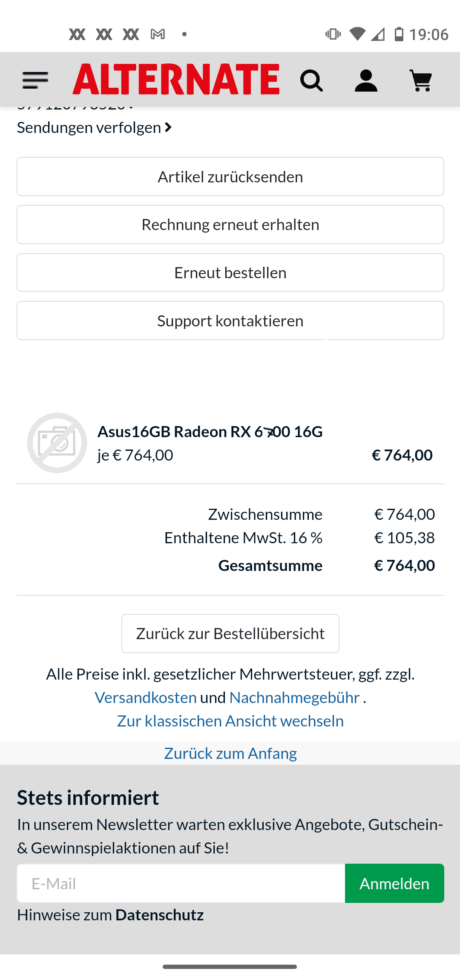Image resolution: width=460 pixels, height=980 pixels.
Task: Open the hamburger navigation menu
Action: tap(35, 80)
